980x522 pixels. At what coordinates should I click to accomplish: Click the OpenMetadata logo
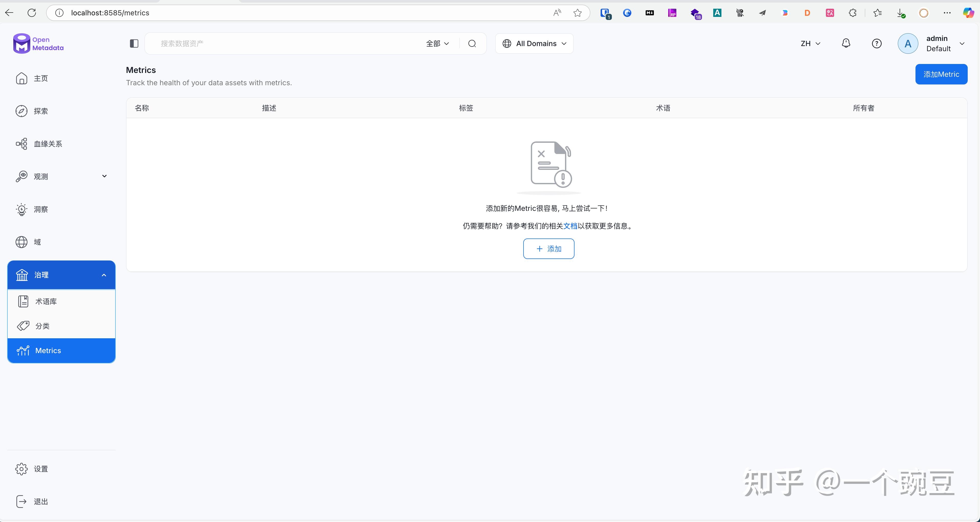(x=38, y=43)
